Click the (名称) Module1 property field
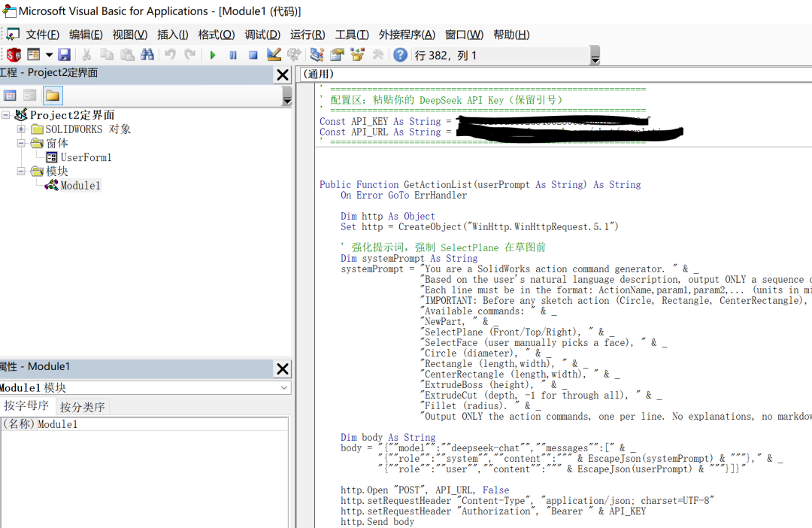 (162, 424)
